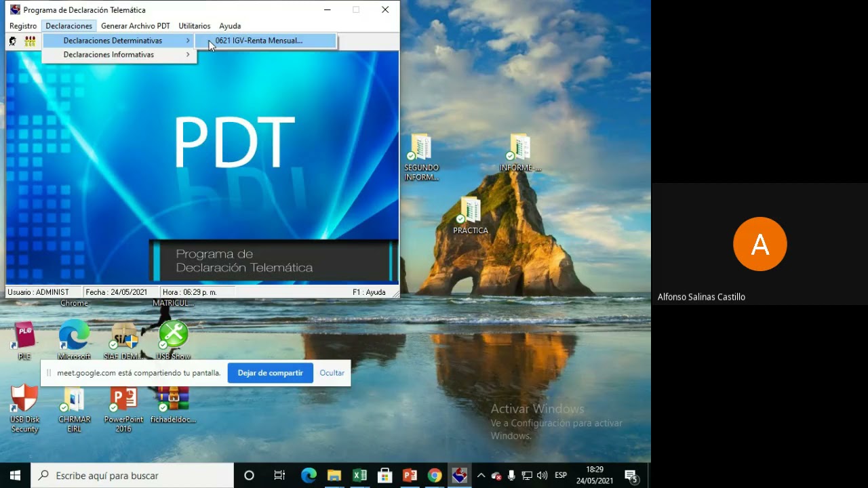Minimize the PDT window
The height and width of the screenshot is (488, 868).
coord(328,9)
